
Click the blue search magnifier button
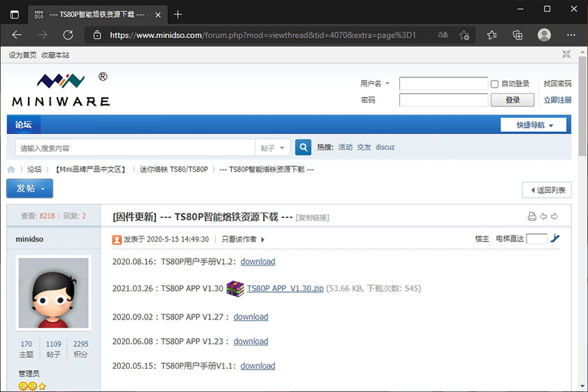(303, 147)
